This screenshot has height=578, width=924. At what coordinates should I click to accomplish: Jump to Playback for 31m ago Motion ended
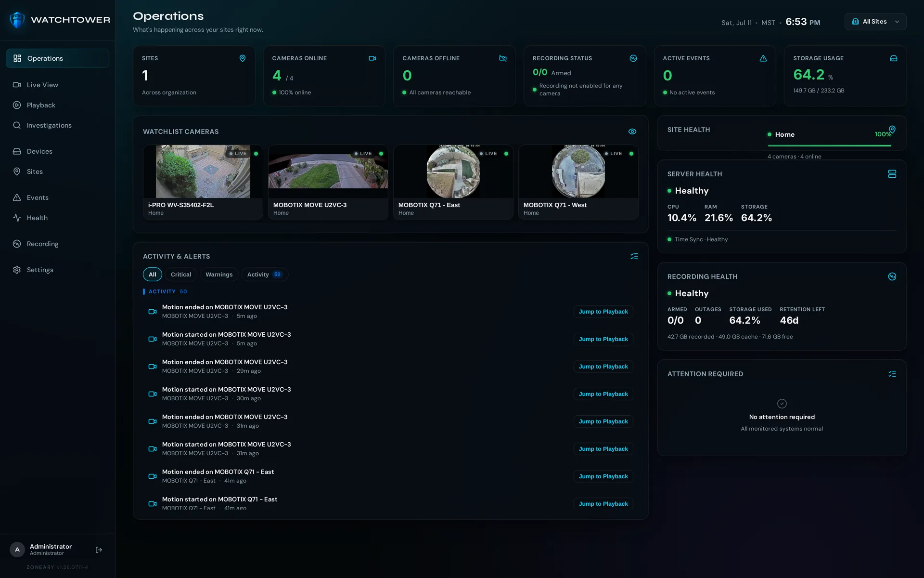pyautogui.click(x=603, y=421)
